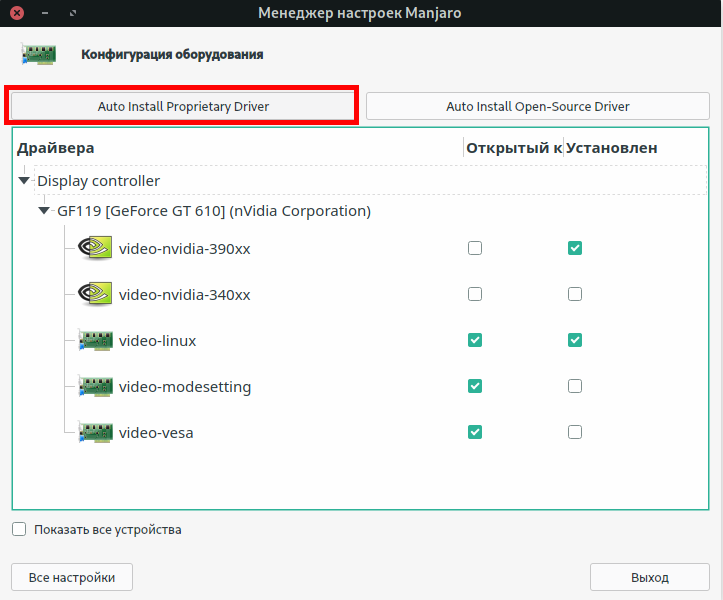Select the video-linux driver row
This screenshot has height=600, width=723.
[361, 340]
